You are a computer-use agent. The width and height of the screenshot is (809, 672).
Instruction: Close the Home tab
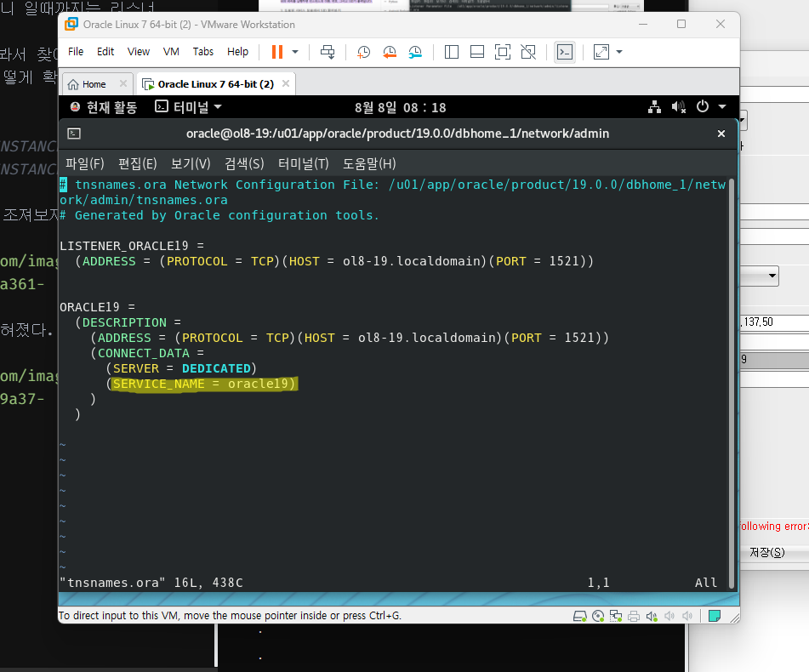[x=122, y=83]
